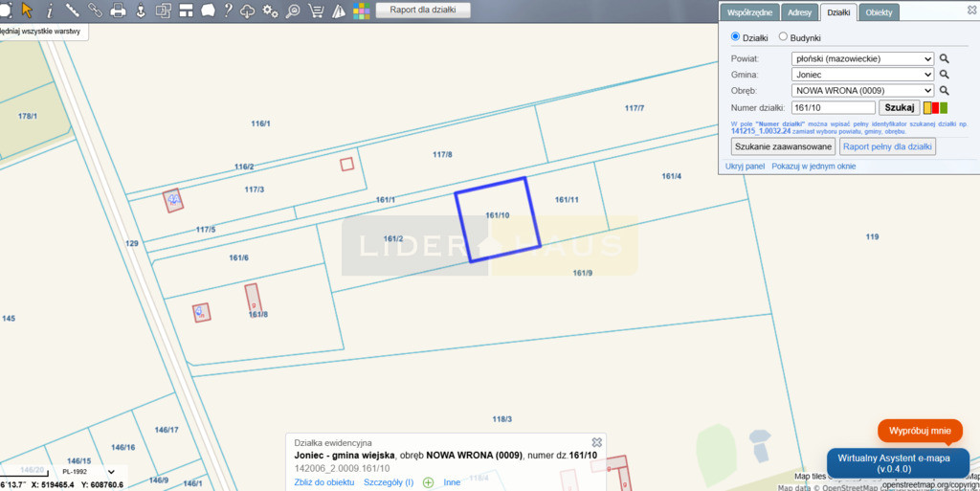Select the yellow highlight color swatch
The image size is (980, 491).
pos(927,107)
